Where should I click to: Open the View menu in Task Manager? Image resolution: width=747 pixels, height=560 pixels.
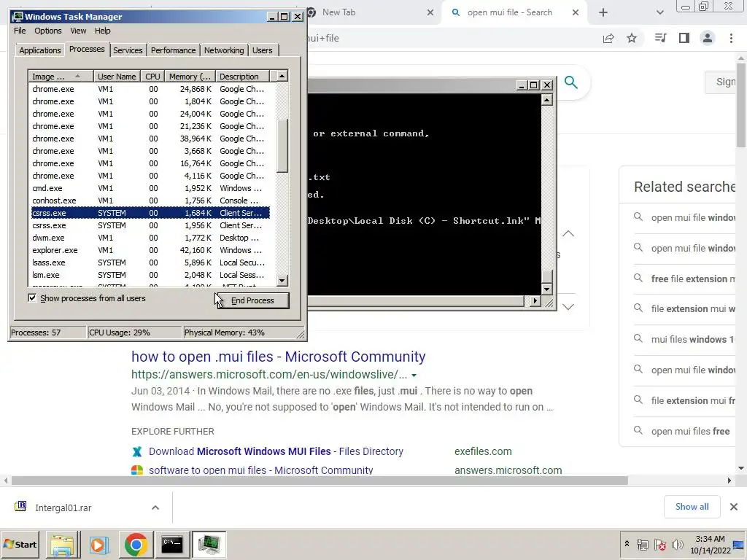[x=78, y=31]
